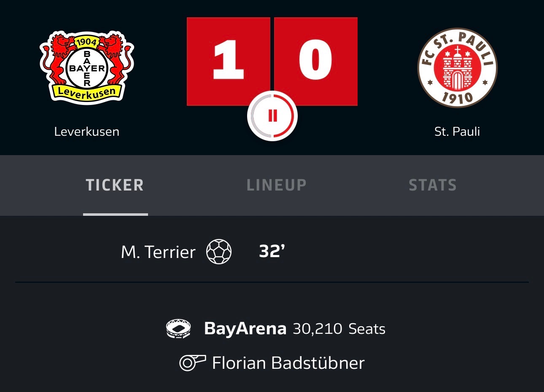Click the Bayer Leverkusen club crest
The width and height of the screenshot is (544, 392).
point(87,67)
